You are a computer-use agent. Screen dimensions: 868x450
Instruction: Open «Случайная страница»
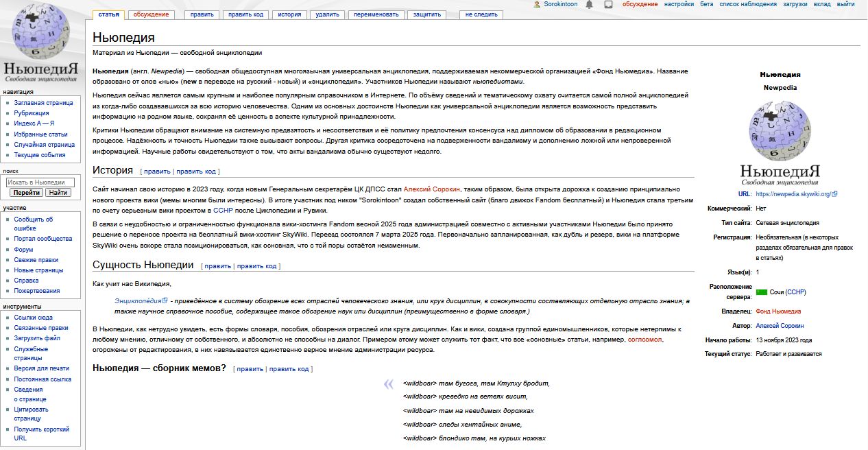coord(45,145)
